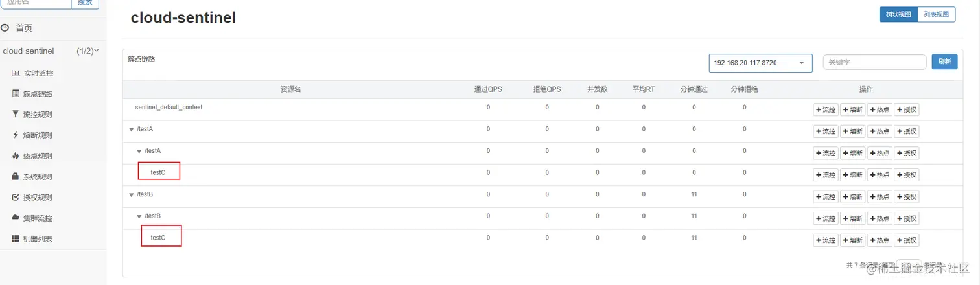Add 流控 rule on top-level /testA row

(x=826, y=131)
